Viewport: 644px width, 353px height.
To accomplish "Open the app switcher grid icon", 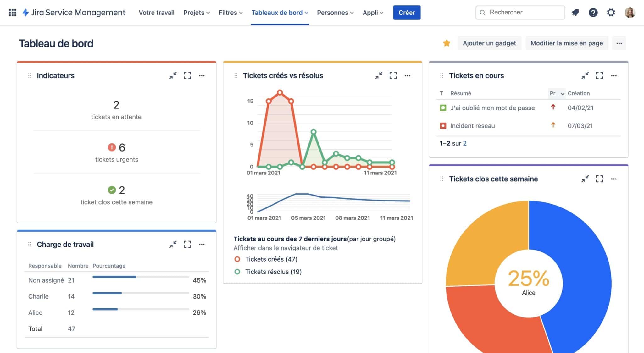I will pos(13,13).
